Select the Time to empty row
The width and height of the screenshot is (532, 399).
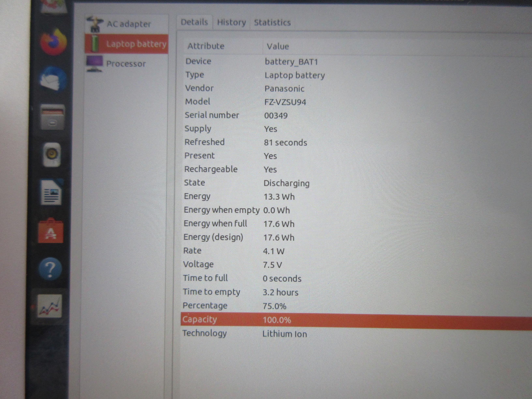(212, 292)
